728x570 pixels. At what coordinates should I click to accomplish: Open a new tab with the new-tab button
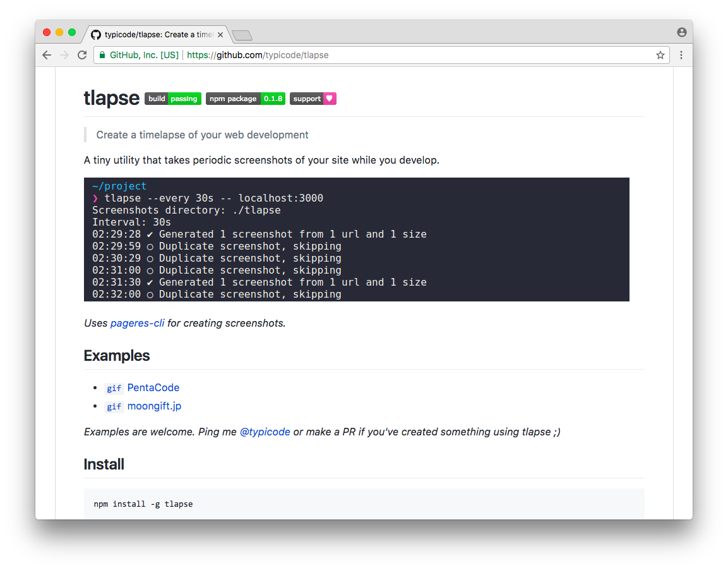(x=242, y=35)
